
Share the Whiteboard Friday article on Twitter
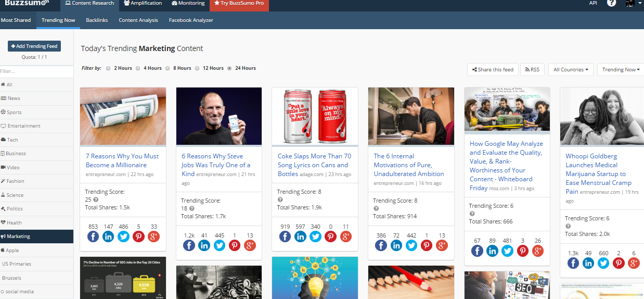tap(507, 251)
